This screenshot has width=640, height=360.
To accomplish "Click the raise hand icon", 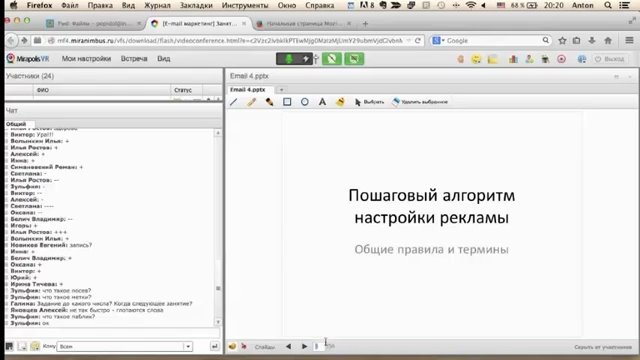I will pos(460,59).
